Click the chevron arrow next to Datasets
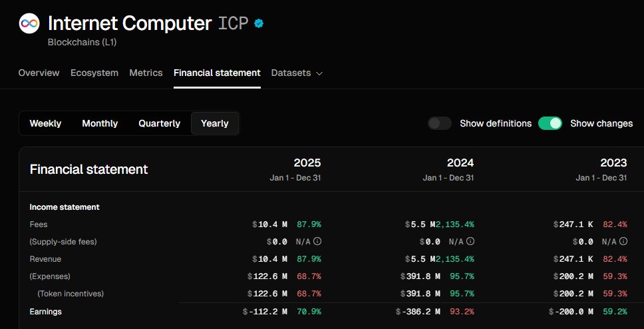The height and width of the screenshot is (329, 644). click(319, 73)
